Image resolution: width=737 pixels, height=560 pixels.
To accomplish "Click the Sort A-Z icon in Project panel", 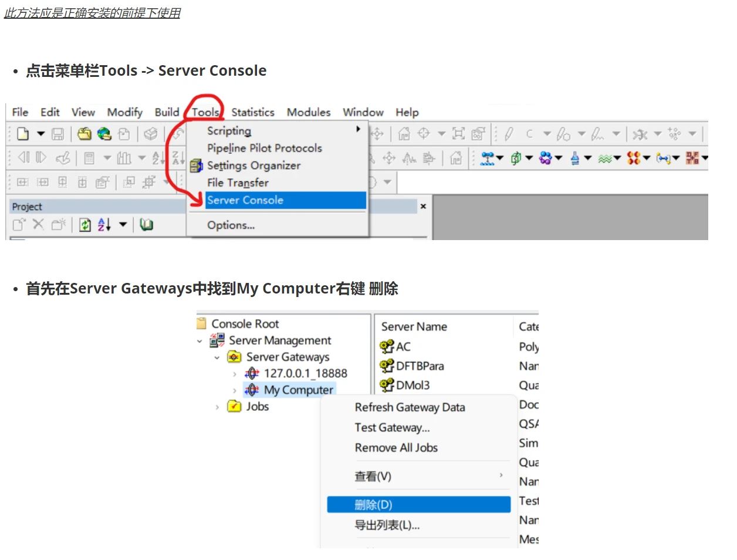I will click(x=104, y=224).
